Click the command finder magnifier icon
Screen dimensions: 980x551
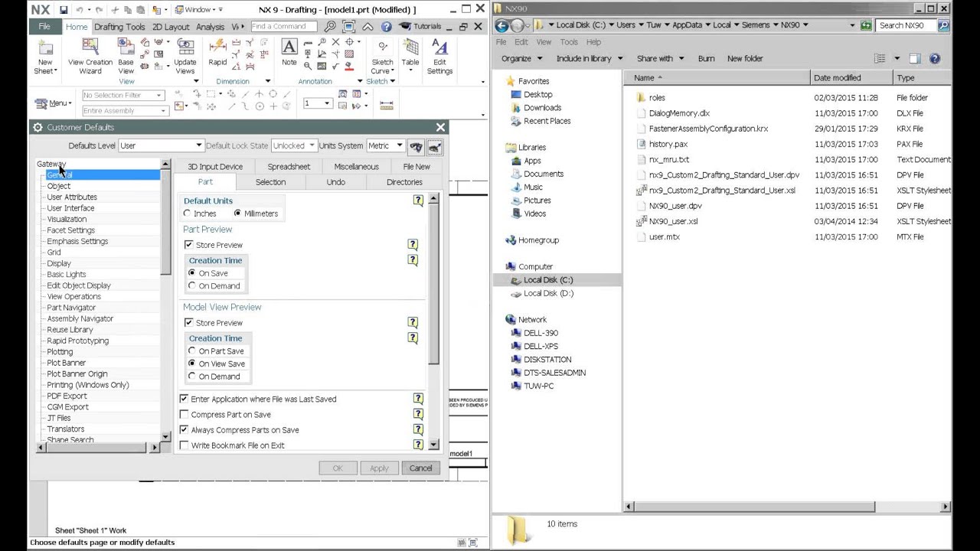(330, 26)
